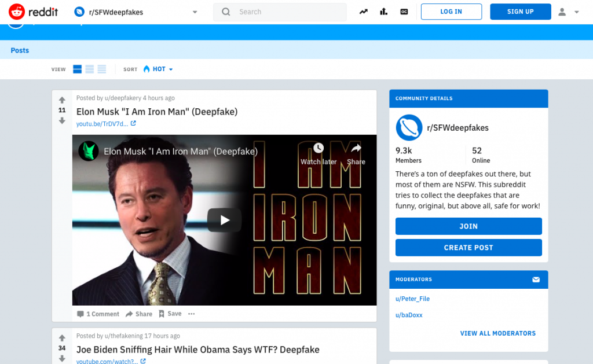Image resolution: width=593 pixels, height=364 pixels.
Task: Click the r/SFWdeepfakes community avatar
Action: 409,128
